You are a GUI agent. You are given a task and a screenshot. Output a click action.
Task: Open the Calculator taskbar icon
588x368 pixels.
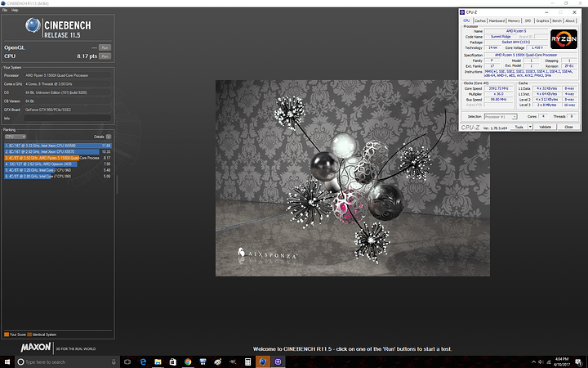tap(248, 361)
